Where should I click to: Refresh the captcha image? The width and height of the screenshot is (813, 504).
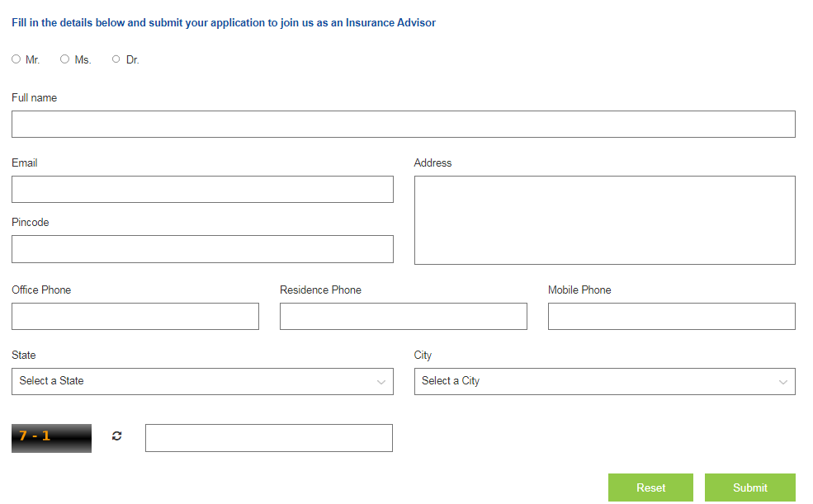(x=116, y=436)
